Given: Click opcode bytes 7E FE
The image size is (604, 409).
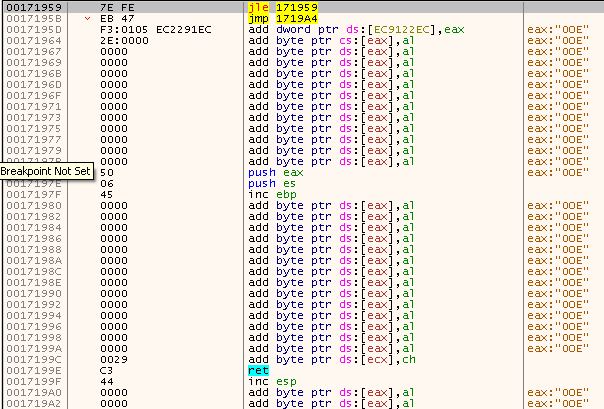Looking at the screenshot, I should pos(115,7).
